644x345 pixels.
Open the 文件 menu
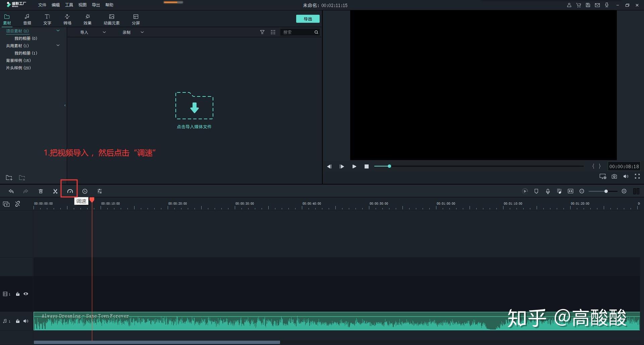pos(42,5)
